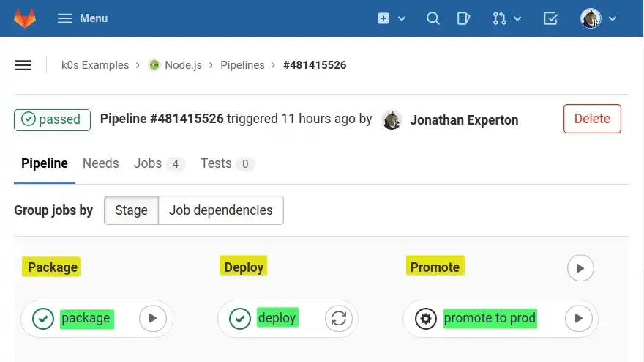Expand the merge requests dropdown chevron

[x=517, y=18]
